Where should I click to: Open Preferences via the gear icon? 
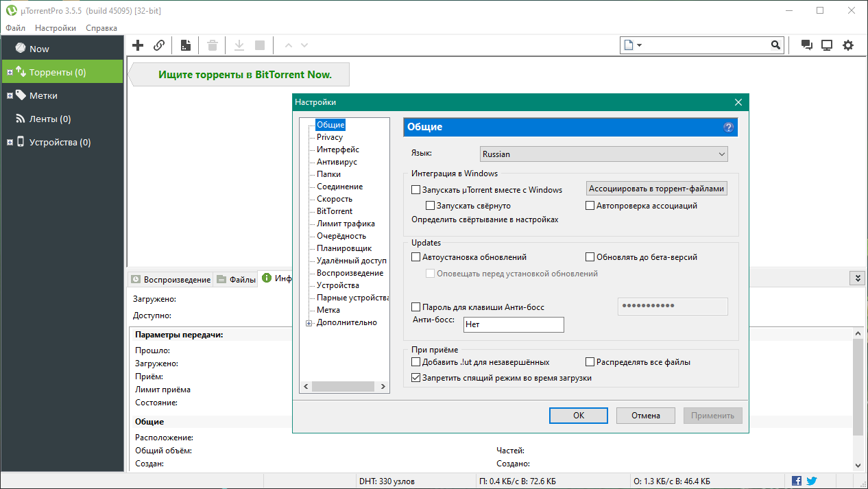pyautogui.click(x=848, y=45)
